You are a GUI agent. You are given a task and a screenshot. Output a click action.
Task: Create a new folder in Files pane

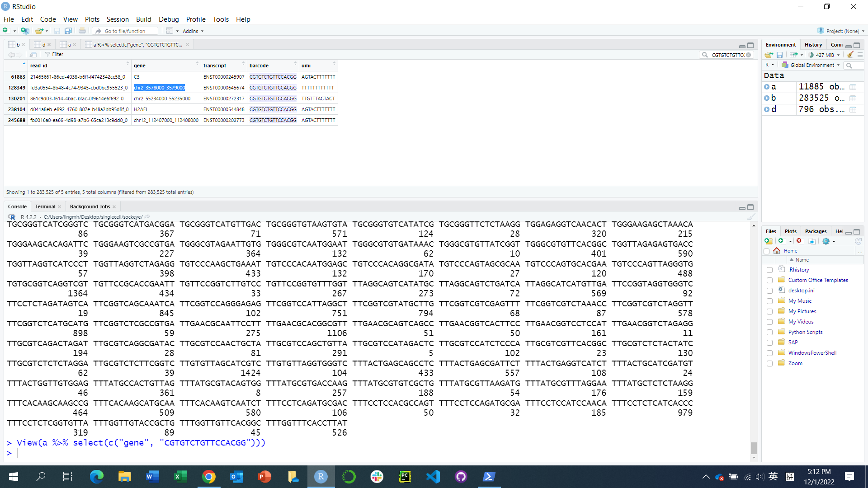pos(769,241)
